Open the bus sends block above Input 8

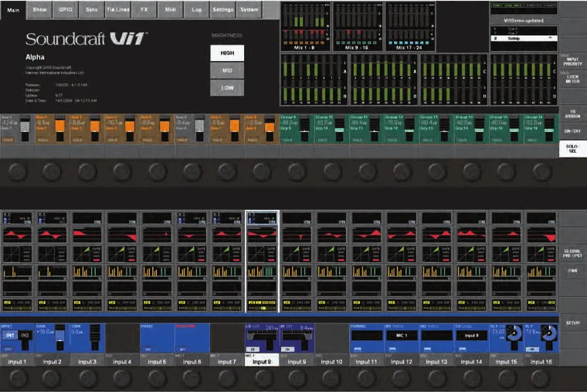262,271
